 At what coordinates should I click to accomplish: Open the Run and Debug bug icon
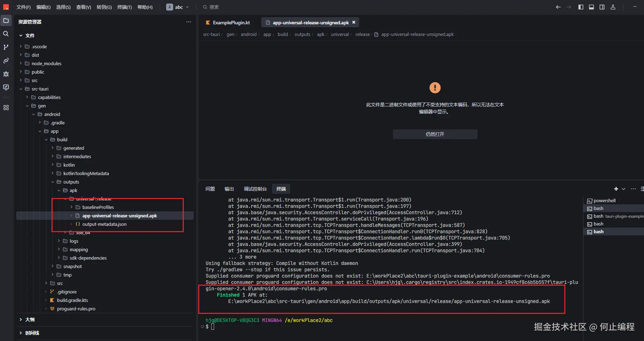(6, 74)
